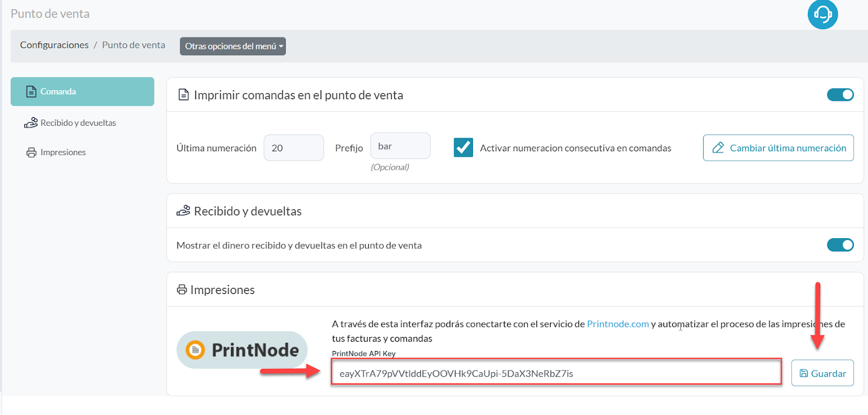Open the Otras opciones del menú dropdown
Viewport: 868px width, 415px height.
point(233,46)
